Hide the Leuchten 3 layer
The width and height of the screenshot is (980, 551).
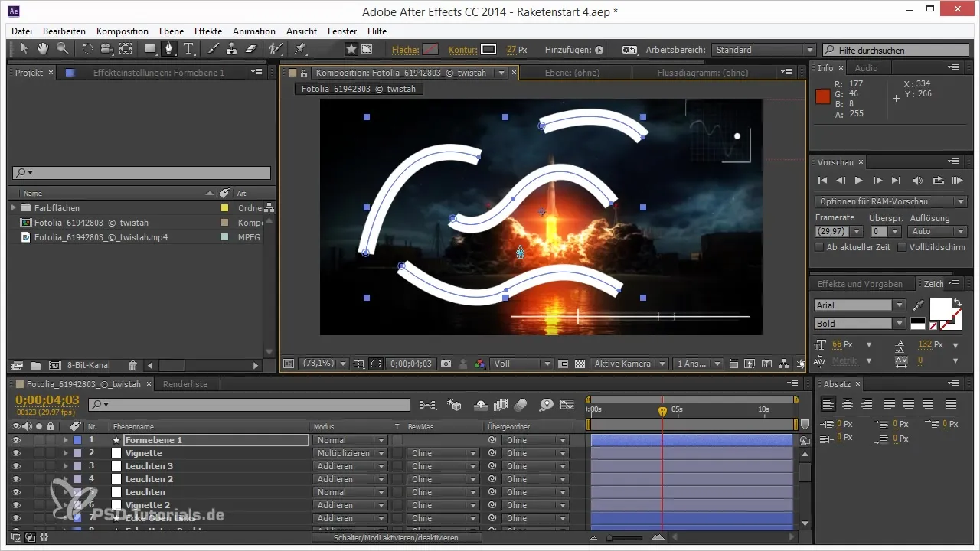(x=16, y=466)
